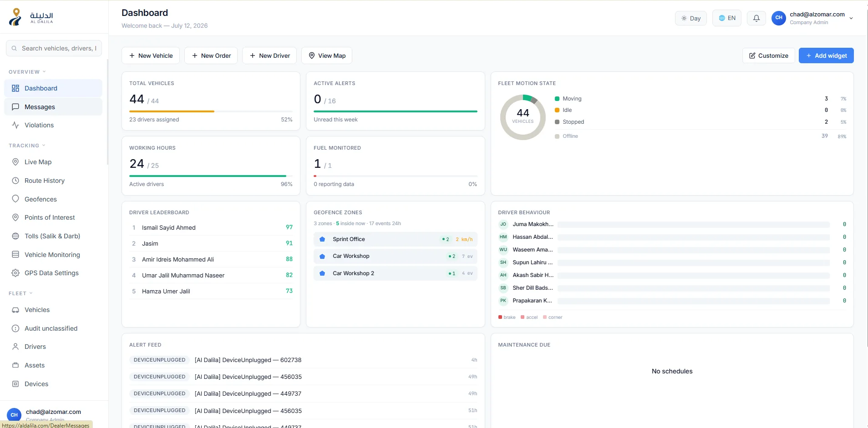This screenshot has width=868, height=428.
Task: Click DEVICEUNPLUGGED badge on 449737 4-9h row
Action: point(160,393)
